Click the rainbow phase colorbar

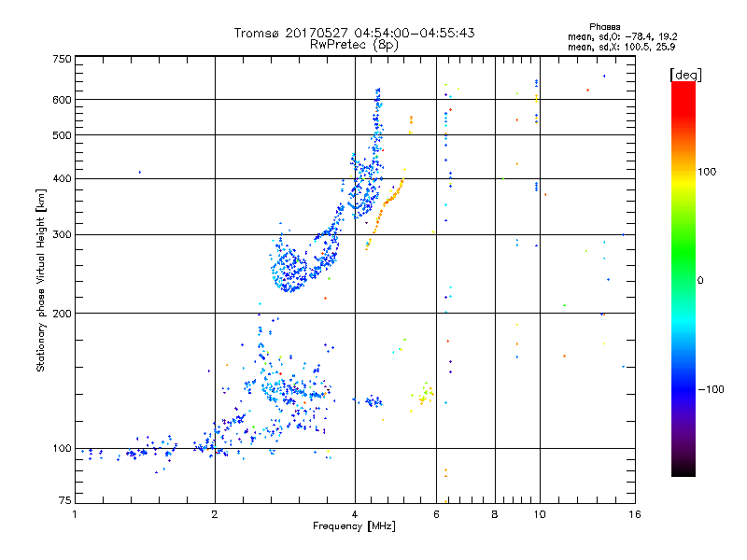click(x=684, y=278)
